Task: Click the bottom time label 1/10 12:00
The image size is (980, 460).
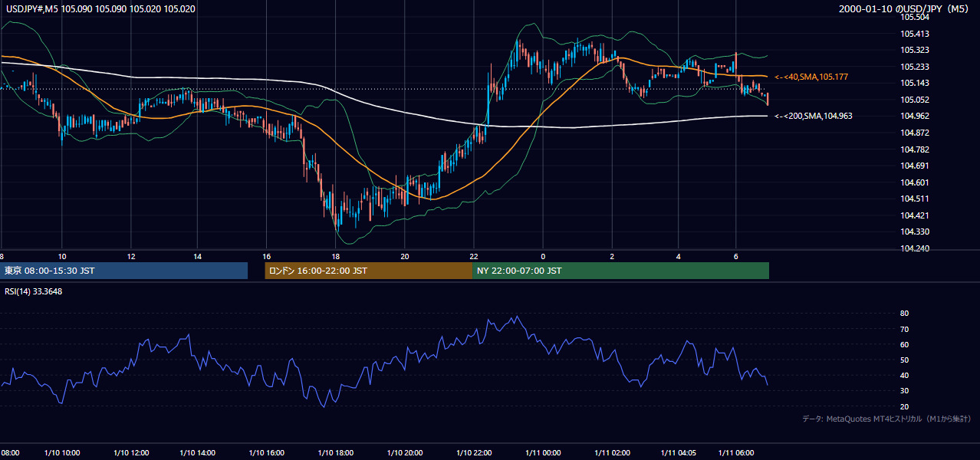Action: [x=131, y=452]
